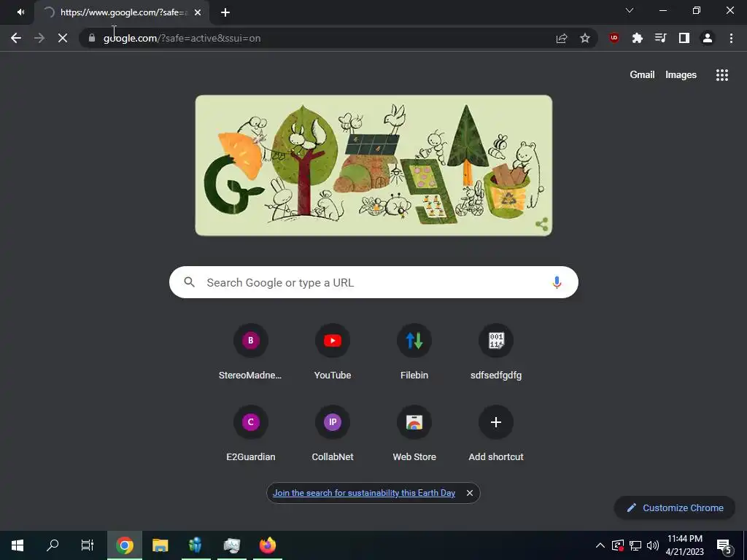
Task: Open the E2Guardian shortcut
Action: [251, 432]
